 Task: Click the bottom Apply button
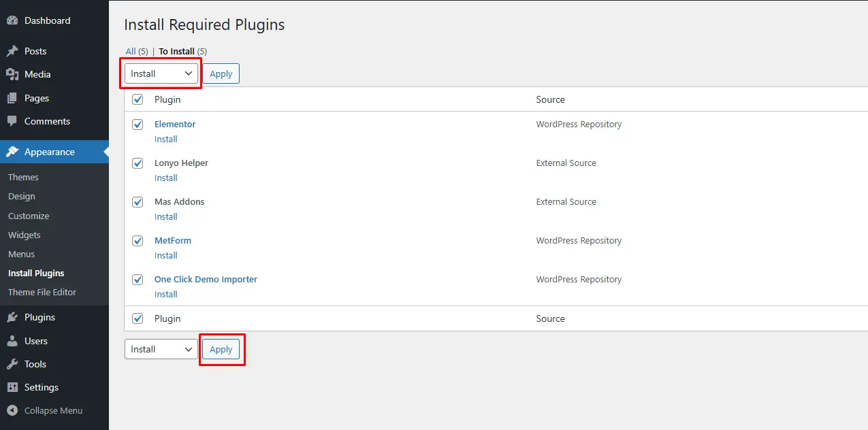click(x=221, y=349)
